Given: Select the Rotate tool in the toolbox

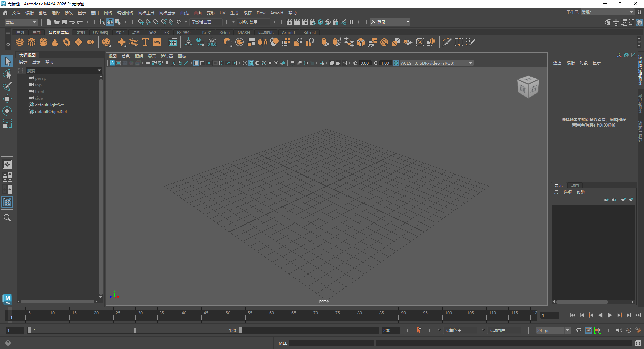Looking at the screenshot, I should [7, 111].
